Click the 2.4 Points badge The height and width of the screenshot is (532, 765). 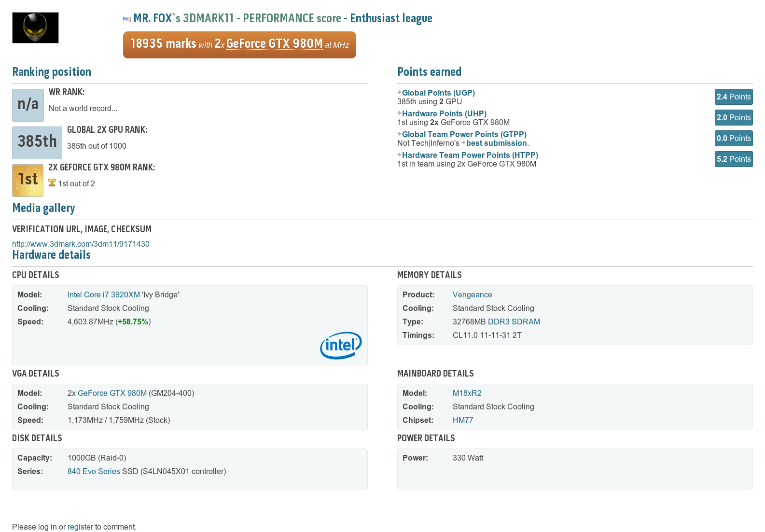pyautogui.click(x=733, y=97)
